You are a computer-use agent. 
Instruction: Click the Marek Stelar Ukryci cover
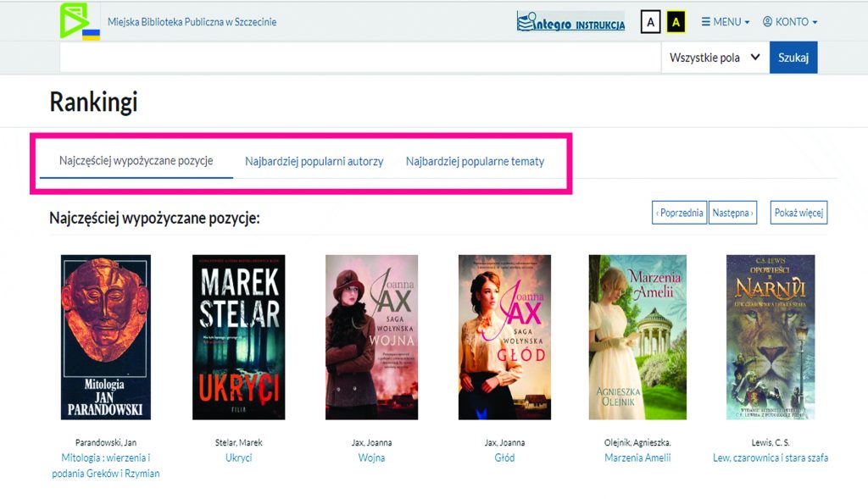pyautogui.click(x=239, y=337)
